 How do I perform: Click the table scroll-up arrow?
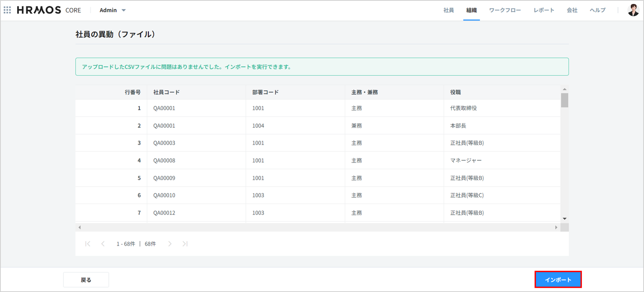pos(565,89)
